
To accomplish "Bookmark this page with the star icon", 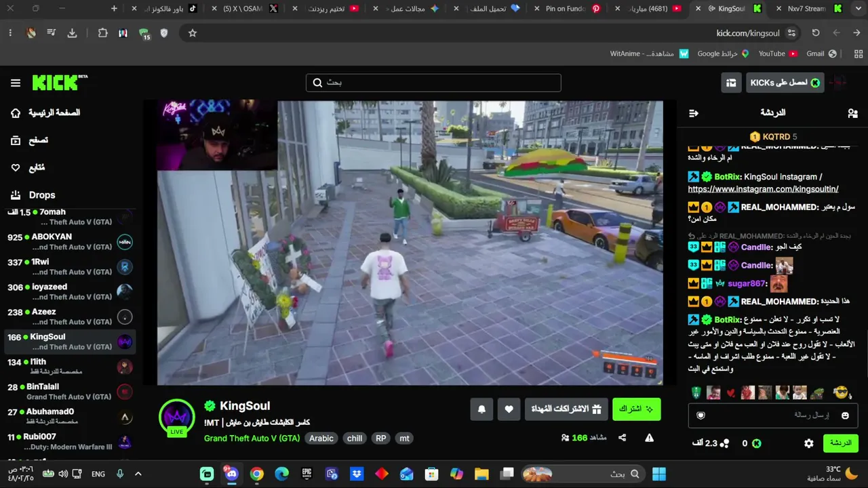I will [193, 33].
